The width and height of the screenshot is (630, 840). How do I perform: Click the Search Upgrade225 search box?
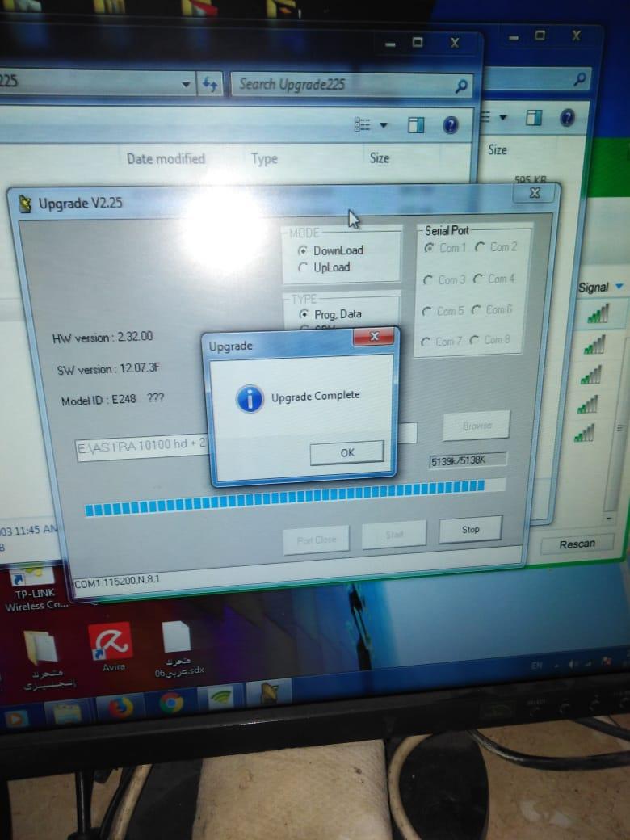pyautogui.click(x=351, y=85)
